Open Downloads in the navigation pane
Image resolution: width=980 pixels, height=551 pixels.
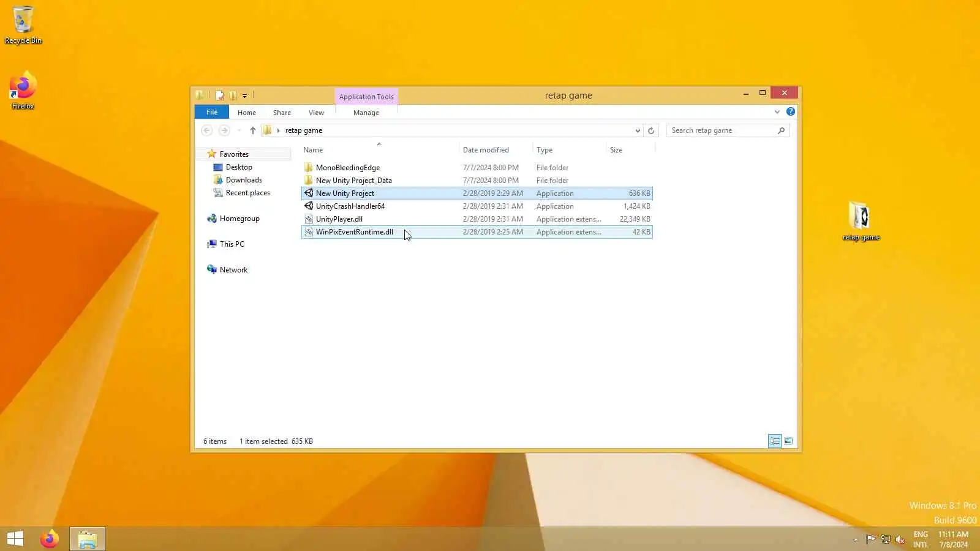tap(244, 180)
